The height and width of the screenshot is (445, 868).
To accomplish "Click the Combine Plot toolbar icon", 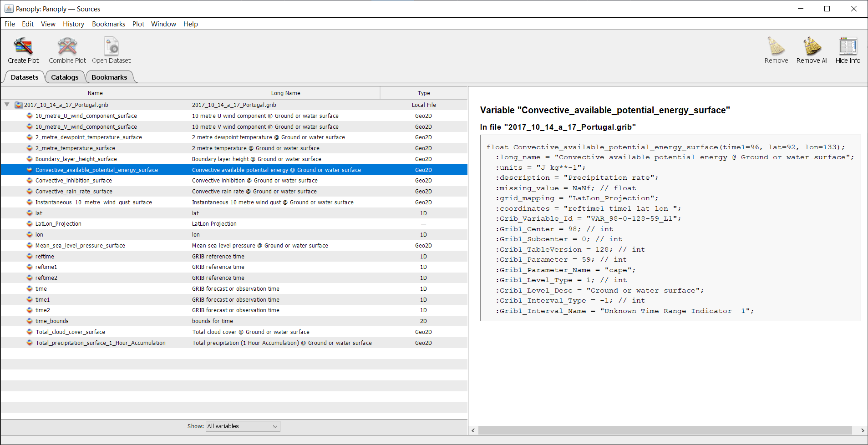I will (x=66, y=50).
